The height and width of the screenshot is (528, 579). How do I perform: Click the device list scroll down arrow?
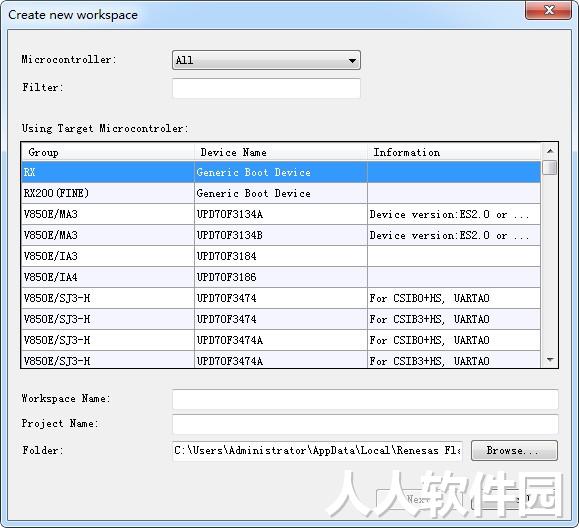[x=550, y=360]
